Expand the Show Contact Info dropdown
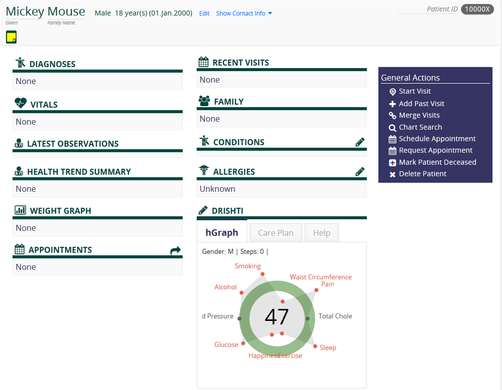 point(244,13)
